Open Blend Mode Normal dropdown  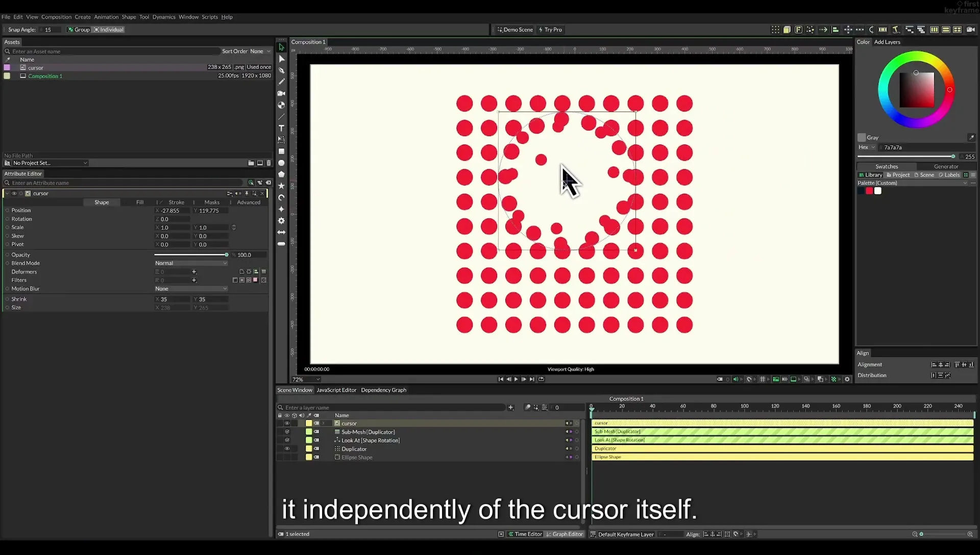tap(191, 263)
